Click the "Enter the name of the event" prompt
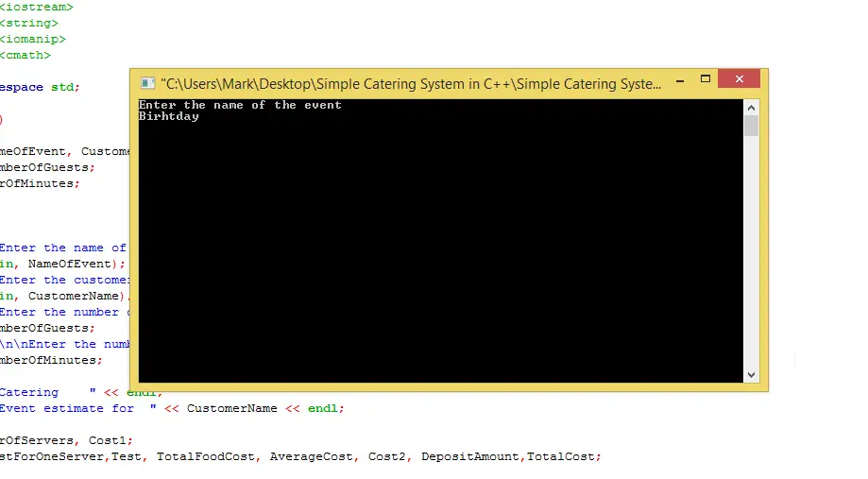868x479 pixels. click(240, 105)
